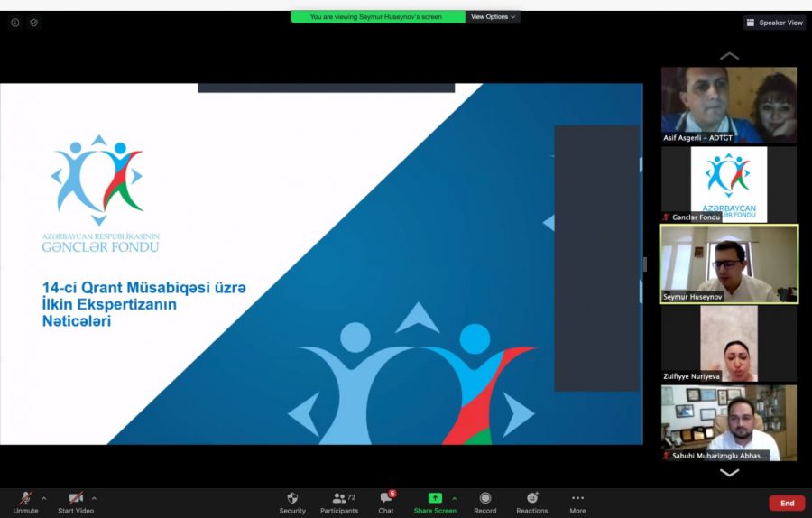
Task: Select Zulfiyye Nuriyeva video thumbnail
Action: [729, 344]
